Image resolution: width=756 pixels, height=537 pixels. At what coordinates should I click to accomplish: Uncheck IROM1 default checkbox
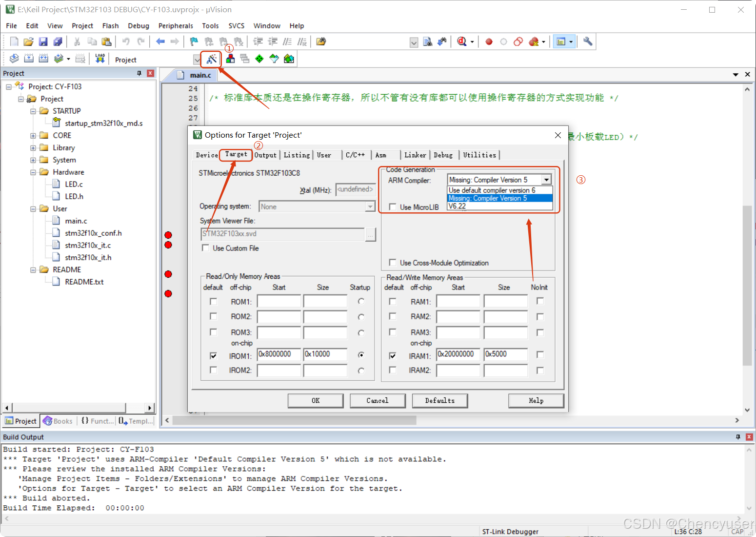coord(213,356)
